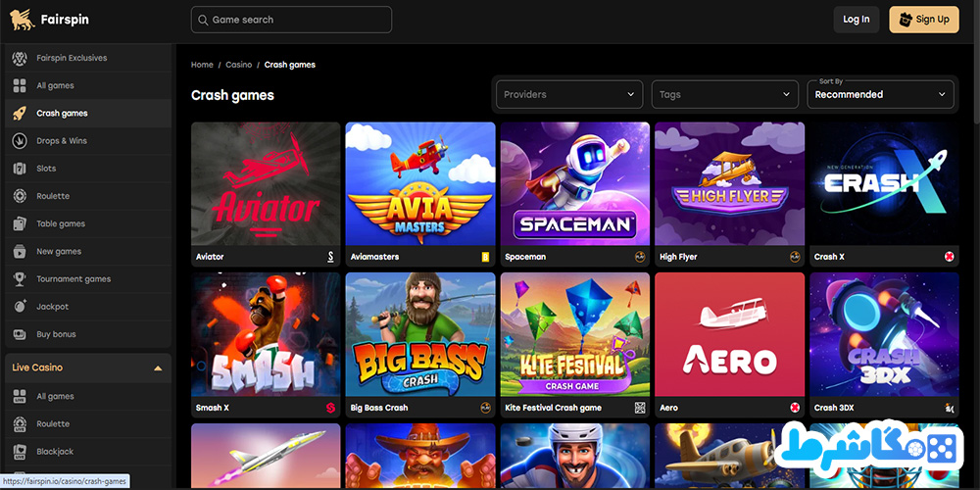Image resolution: width=980 pixels, height=490 pixels.
Task: Open the Jackpot games category
Action: tap(88, 306)
